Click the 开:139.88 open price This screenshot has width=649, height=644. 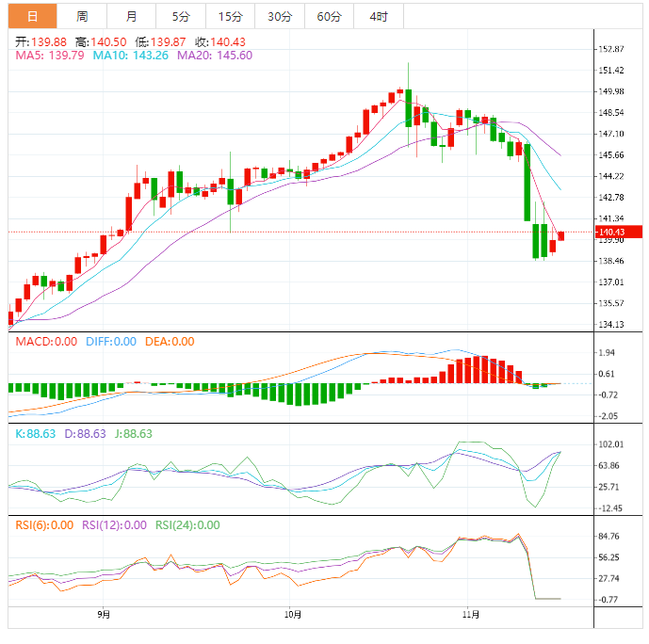[x=41, y=41]
